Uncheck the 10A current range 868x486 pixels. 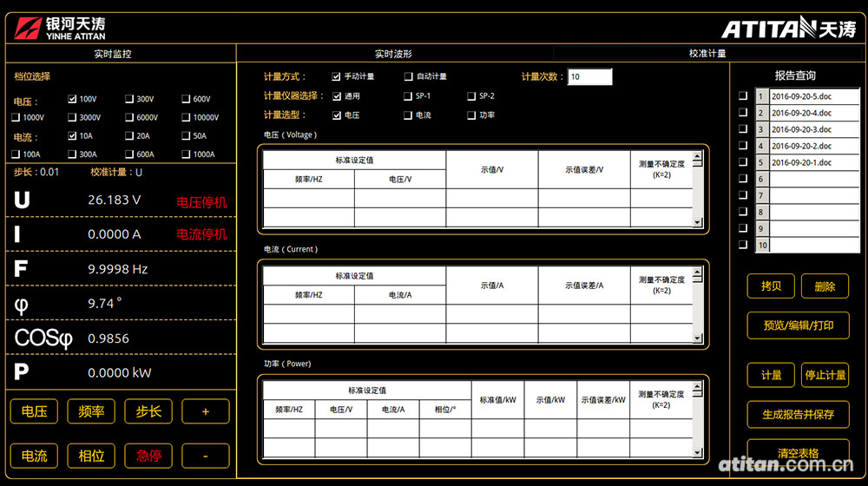pyautogui.click(x=72, y=135)
